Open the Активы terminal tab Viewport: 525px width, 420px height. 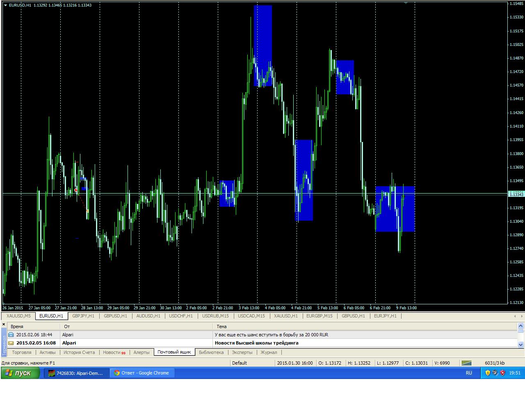coord(48,352)
